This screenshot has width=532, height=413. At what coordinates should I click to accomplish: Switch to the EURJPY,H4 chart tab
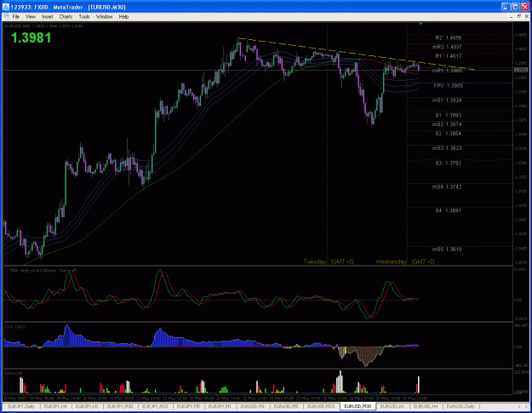[55, 406]
